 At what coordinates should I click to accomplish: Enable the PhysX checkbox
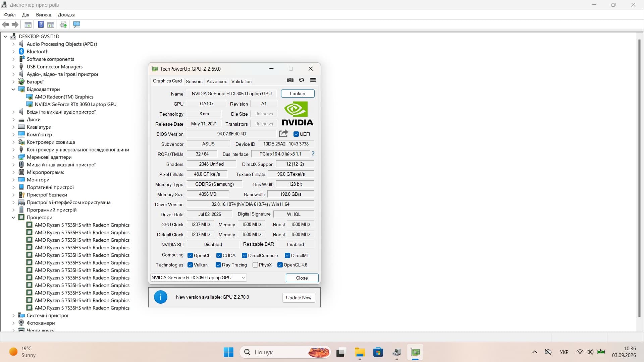point(255,265)
